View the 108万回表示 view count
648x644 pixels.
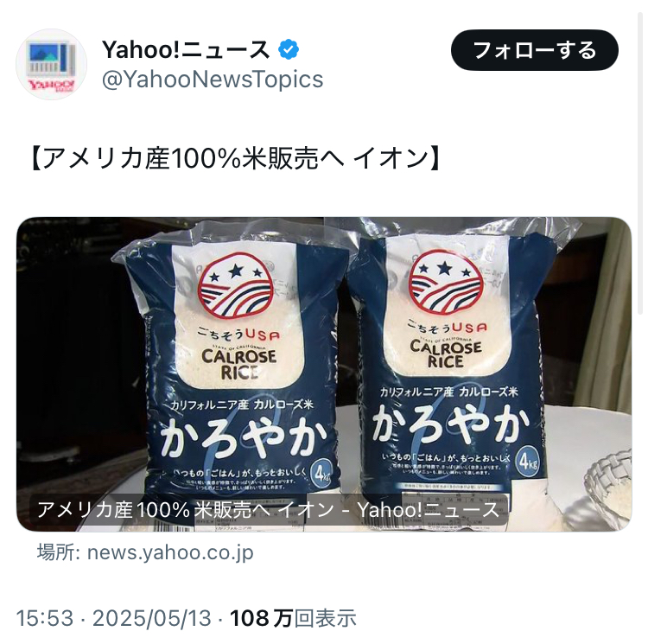[293, 619]
